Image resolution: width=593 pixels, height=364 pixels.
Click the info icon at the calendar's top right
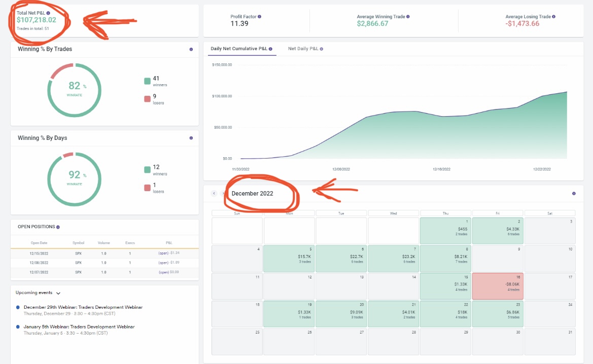574,194
